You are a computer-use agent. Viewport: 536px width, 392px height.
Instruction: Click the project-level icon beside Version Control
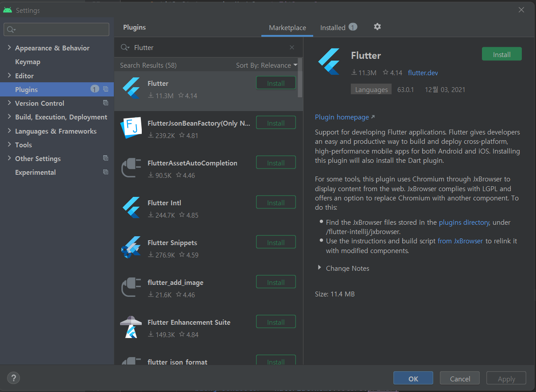coord(105,103)
